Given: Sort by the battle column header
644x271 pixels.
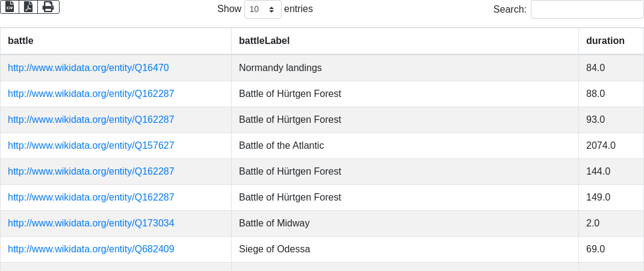Looking at the screenshot, I should tap(20, 41).
